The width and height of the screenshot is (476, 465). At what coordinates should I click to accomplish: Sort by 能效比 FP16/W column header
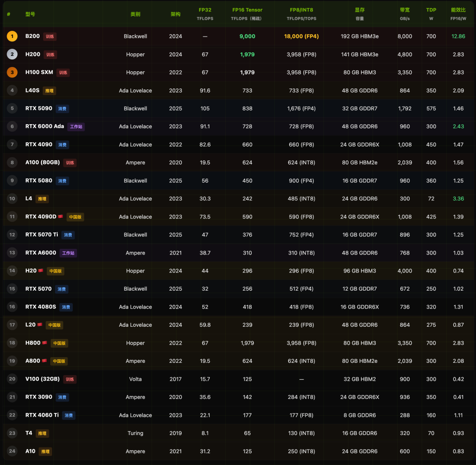tap(458, 14)
